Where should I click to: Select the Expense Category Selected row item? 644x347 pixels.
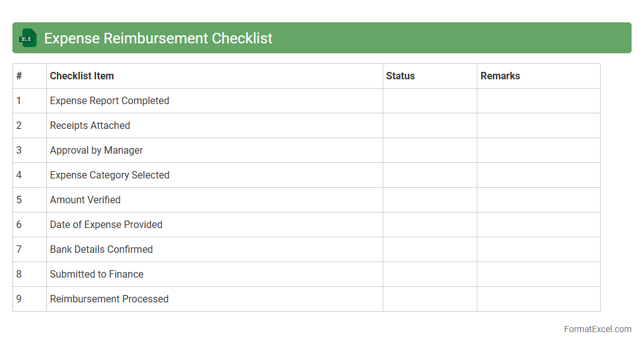[x=110, y=175]
